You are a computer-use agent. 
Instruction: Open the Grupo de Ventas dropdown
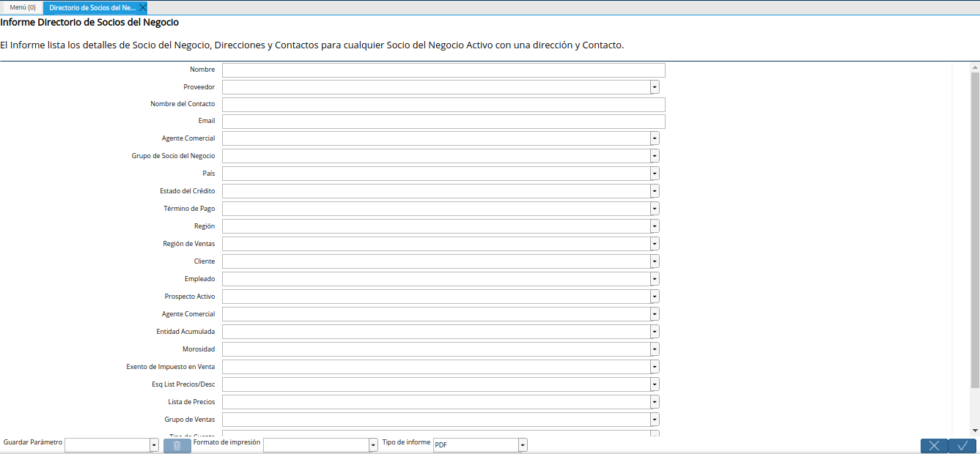(x=655, y=420)
